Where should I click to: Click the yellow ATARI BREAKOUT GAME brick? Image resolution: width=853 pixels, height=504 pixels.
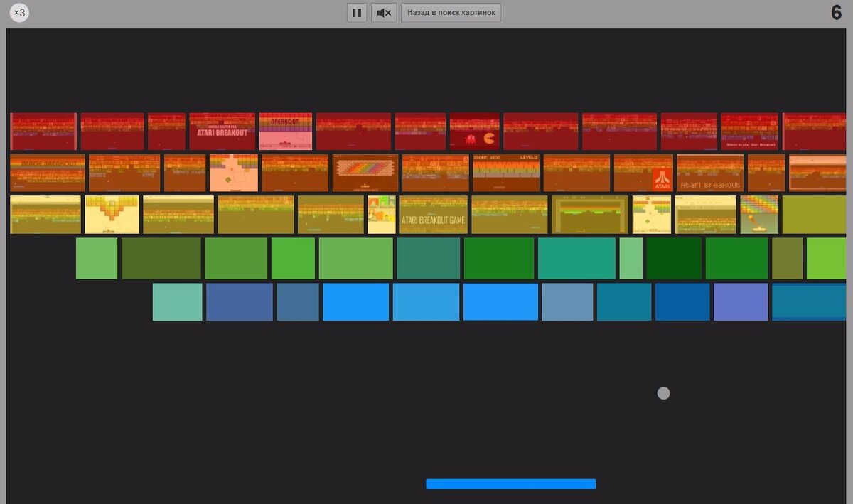pyautogui.click(x=434, y=215)
